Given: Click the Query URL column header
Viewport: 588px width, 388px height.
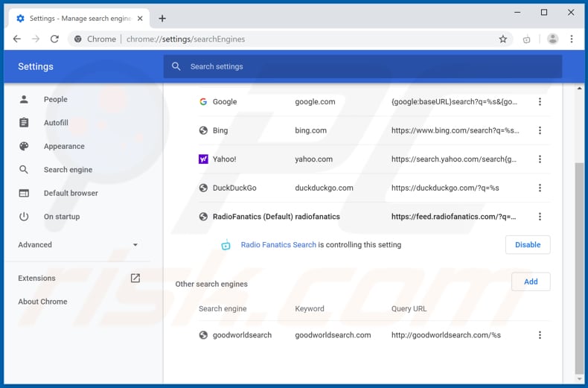Looking at the screenshot, I should (x=409, y=309).
